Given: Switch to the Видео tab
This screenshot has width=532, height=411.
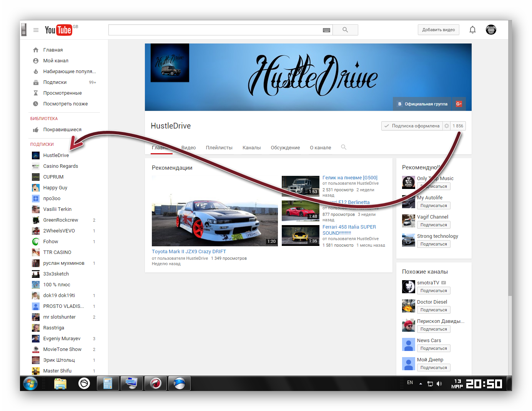Looking at the screenshot, I should [188, 148].
